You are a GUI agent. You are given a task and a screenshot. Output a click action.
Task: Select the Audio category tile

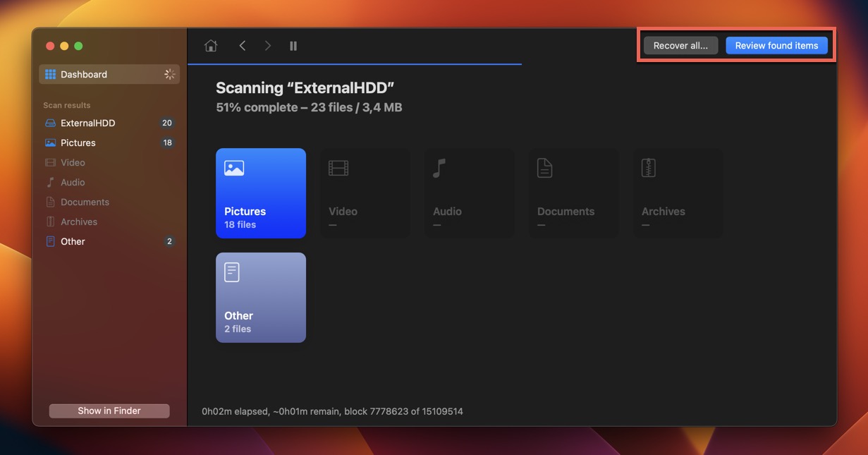[x=470, y=193]
